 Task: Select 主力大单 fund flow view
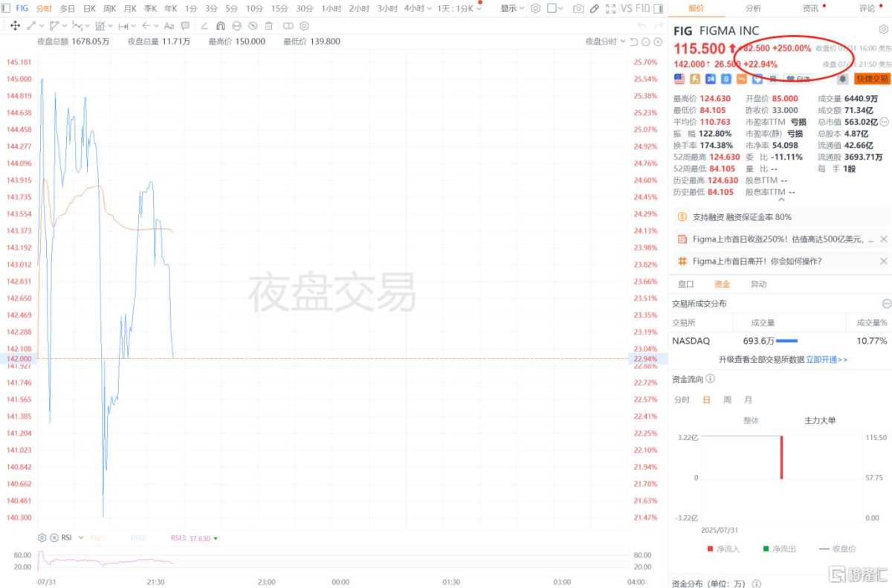820,420
